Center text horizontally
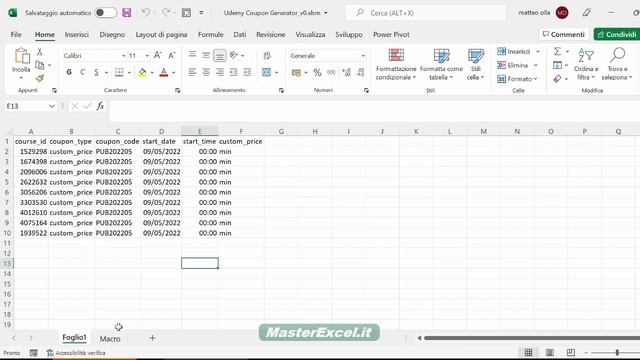This screenshot has width=640, height=360. [x=206, y=72]
